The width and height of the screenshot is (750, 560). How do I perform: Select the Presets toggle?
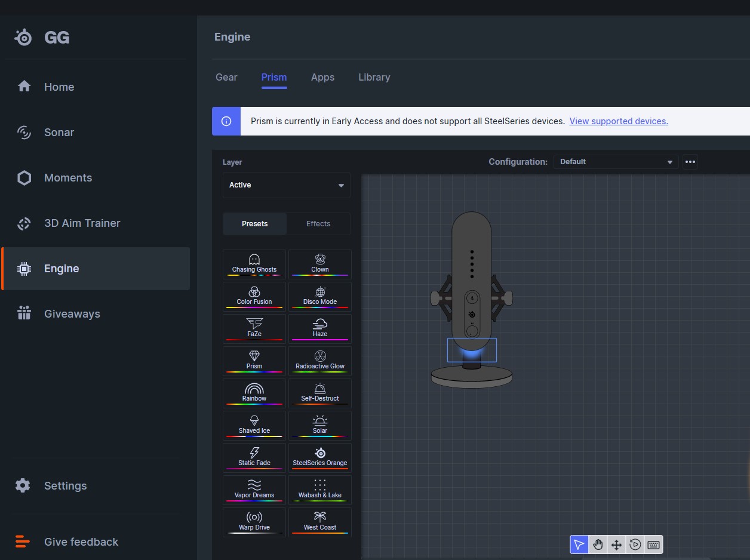pyautogui.click(x=255, y=224)
